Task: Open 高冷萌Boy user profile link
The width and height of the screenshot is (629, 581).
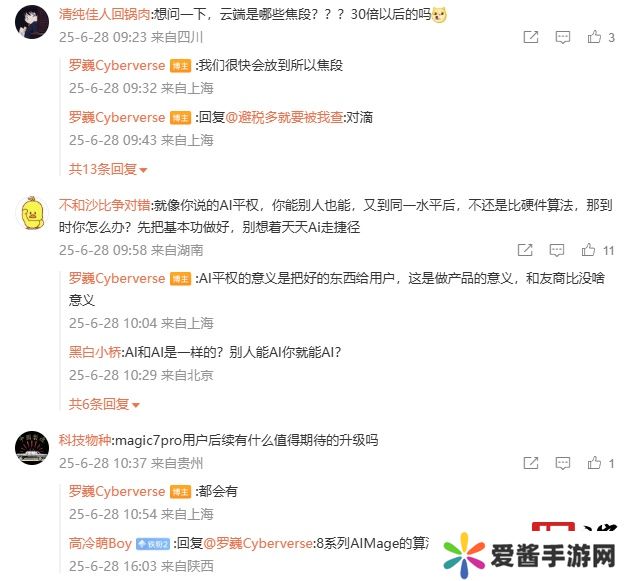Action: coord(100,543)
